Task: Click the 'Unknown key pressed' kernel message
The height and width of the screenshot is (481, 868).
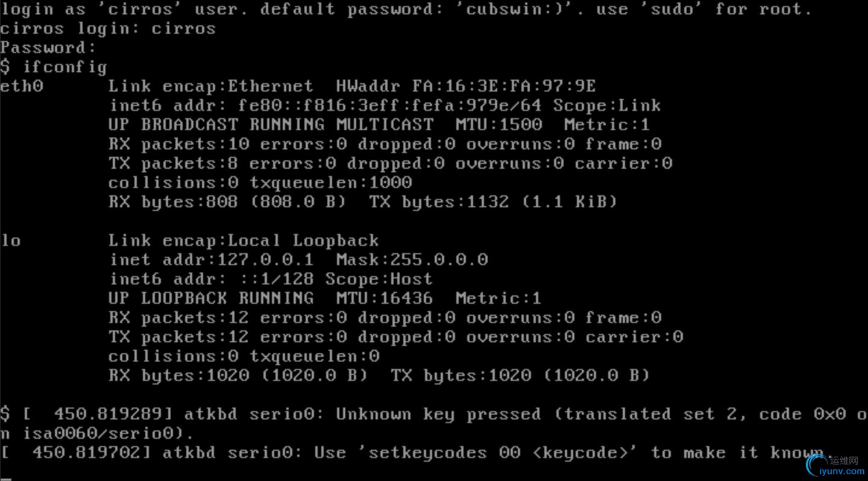Action: coord(441,414)
